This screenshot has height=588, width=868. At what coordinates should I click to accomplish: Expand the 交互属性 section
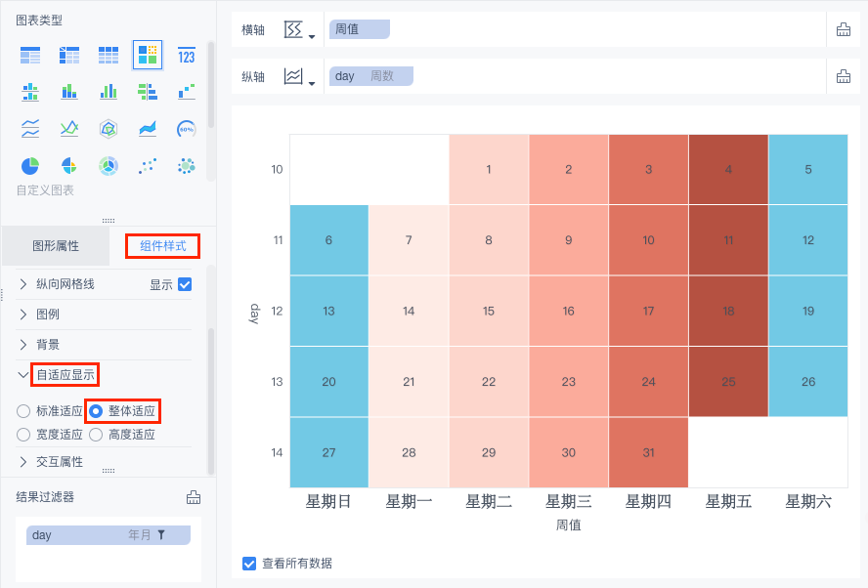(23, 461)
